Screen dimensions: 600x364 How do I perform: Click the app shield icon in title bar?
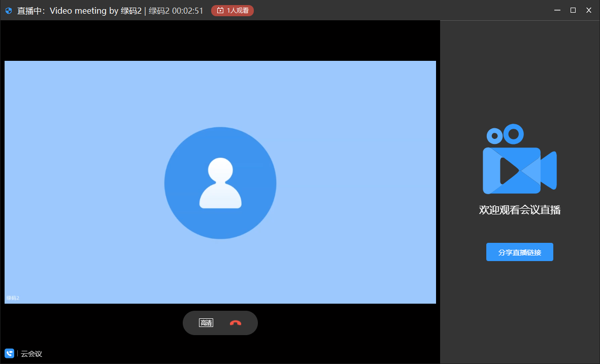tap(9, 11)
